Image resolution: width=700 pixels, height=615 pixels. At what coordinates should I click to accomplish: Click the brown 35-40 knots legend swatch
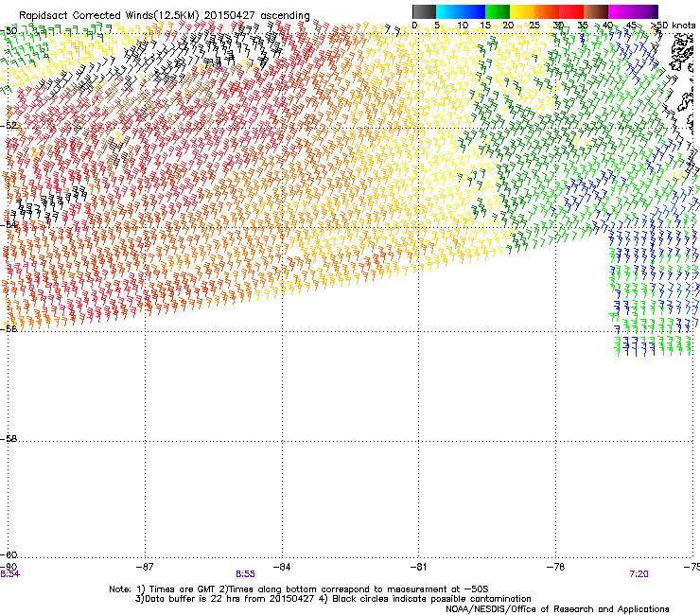596,11
